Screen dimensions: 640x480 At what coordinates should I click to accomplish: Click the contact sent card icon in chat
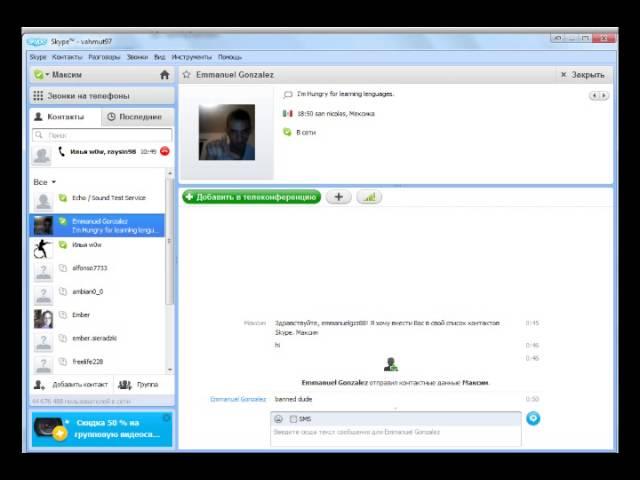tap(391, 365)
